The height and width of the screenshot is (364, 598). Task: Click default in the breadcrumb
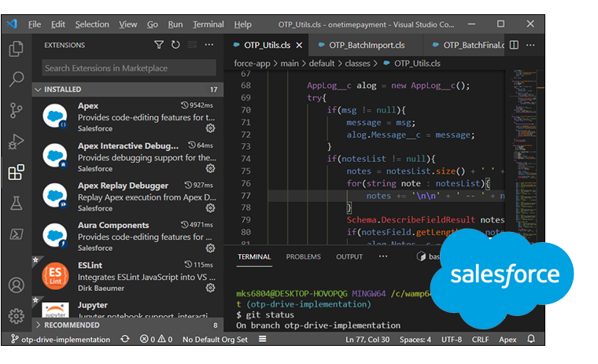pos(322,63)
